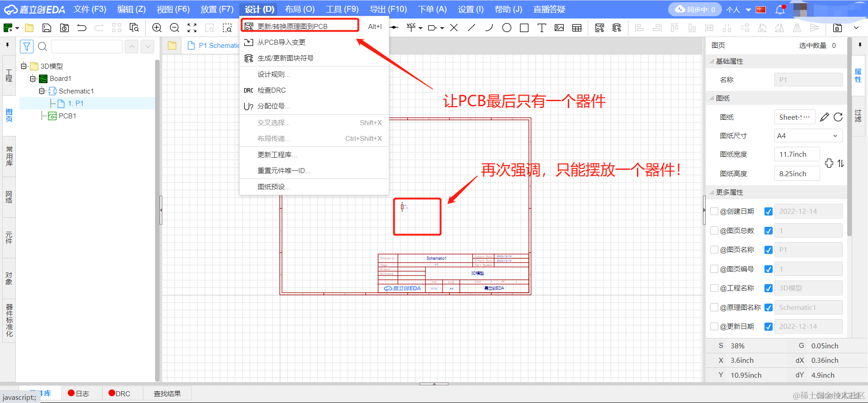Image resolution: width=868 pixels, height=403 pixels.
Task: Enable the @创建日期 left checkbox
Action: click(715, 211)
